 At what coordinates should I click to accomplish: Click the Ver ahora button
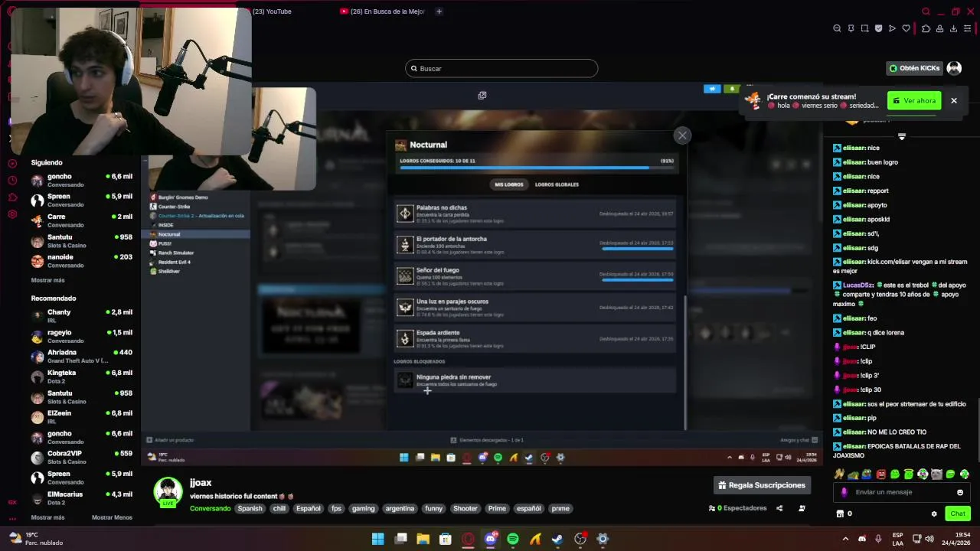coord(914,100)
